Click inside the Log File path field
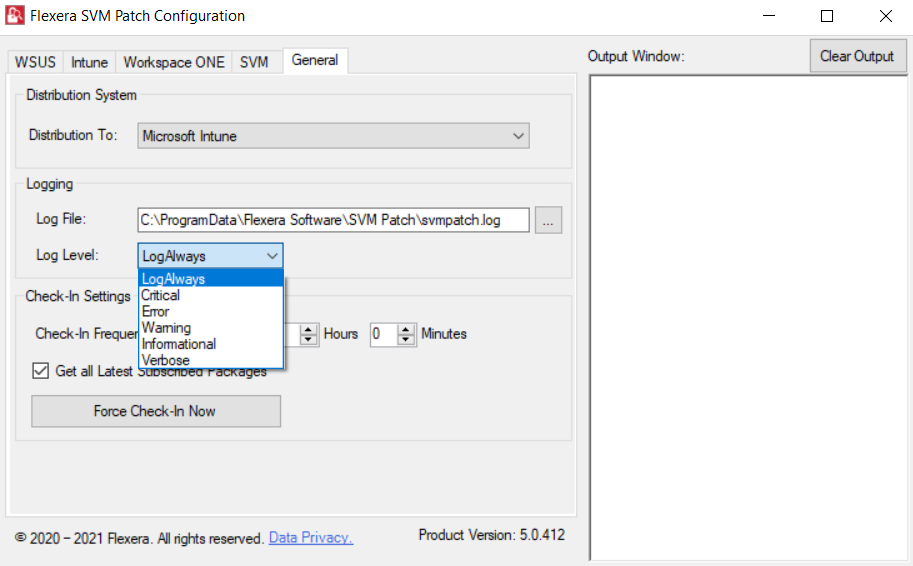Screen dimensions: 913x566 pyautogui.click(x=332, y=220)
